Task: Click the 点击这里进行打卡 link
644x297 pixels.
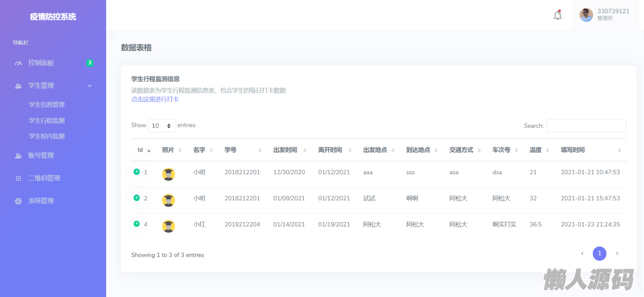Action: pyautogui.click(x=155, y=99)
